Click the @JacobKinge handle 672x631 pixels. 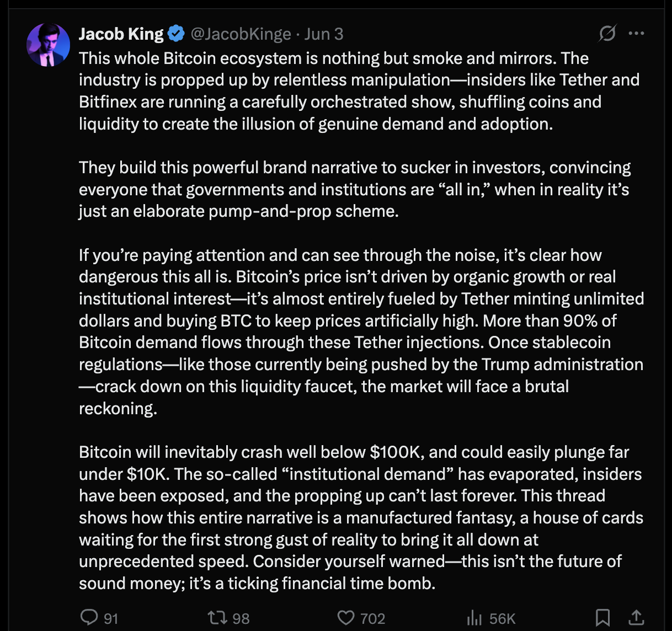pos(241,34)
